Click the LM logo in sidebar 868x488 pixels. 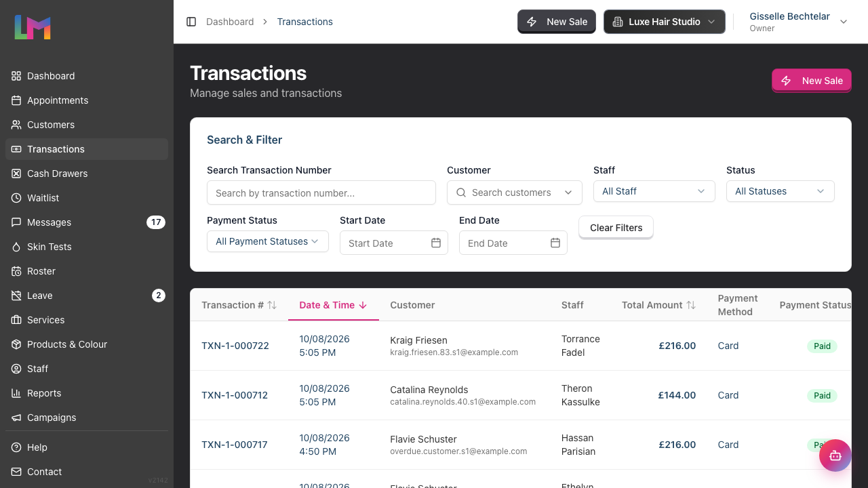[x=33, y=27]
